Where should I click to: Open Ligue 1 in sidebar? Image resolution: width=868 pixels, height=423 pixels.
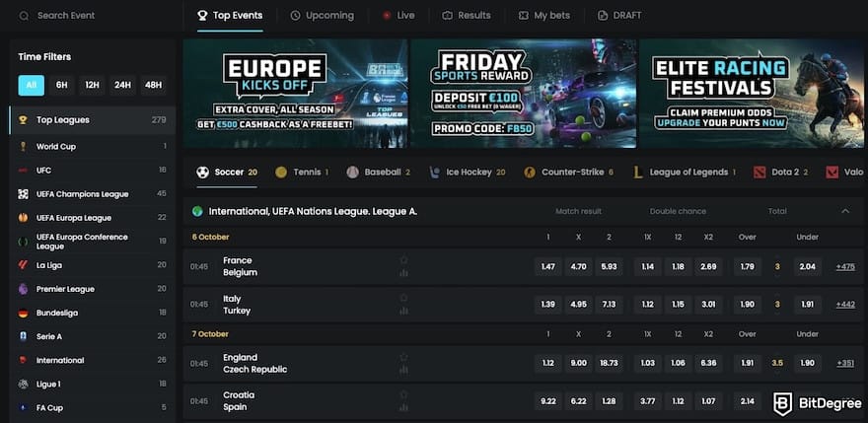[x=93, y=384]
